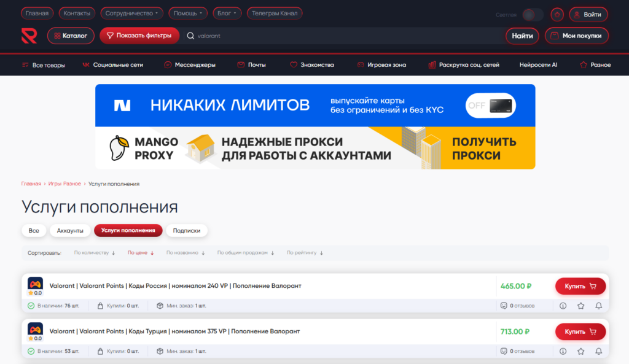
Task: Open Главная in top navigation
Action: point(37,14)
